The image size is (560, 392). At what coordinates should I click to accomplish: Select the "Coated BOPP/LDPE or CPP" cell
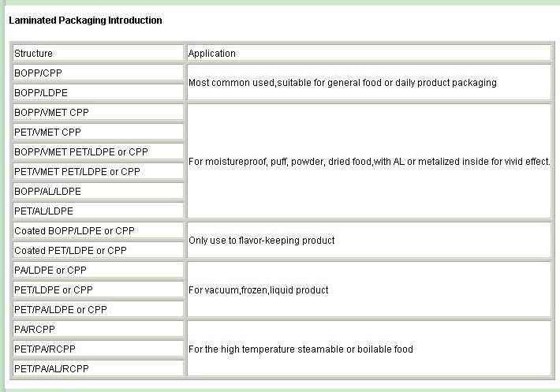[x=98, y=231]
